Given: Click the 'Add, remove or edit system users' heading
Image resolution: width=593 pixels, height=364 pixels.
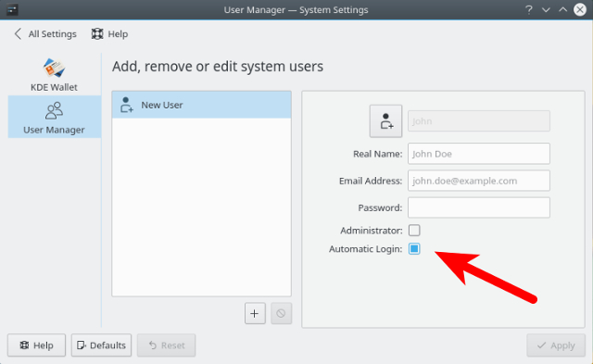Looking at the screenshot, I should [x=218, y=67].
